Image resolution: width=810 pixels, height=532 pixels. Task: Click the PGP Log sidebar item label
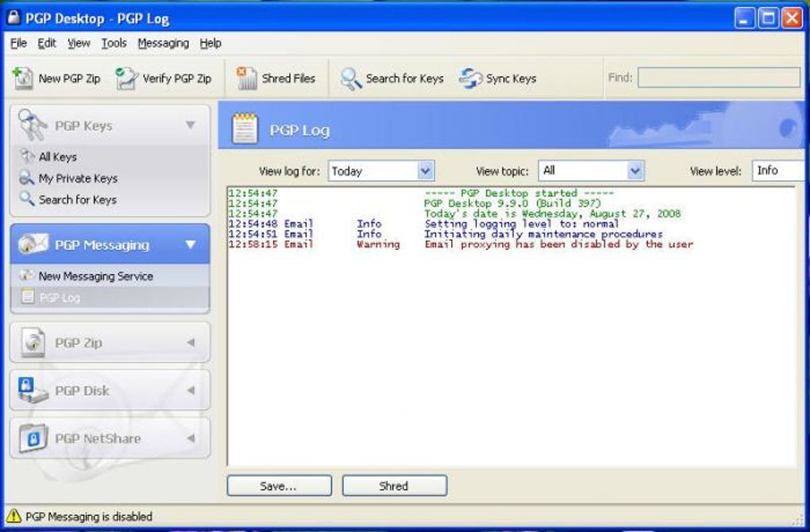click(60, 298)
